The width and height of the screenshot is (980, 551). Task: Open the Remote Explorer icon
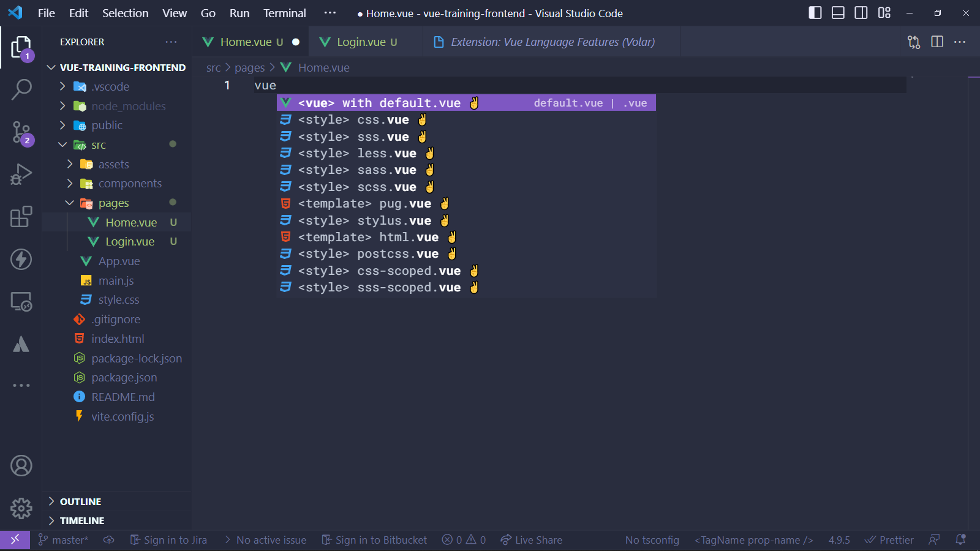[x=21, y=301]
